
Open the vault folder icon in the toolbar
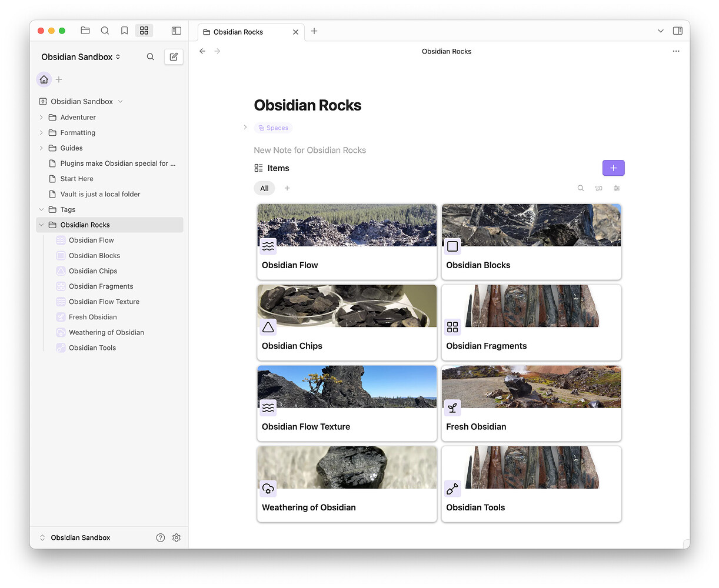click(x=85, y=30)
